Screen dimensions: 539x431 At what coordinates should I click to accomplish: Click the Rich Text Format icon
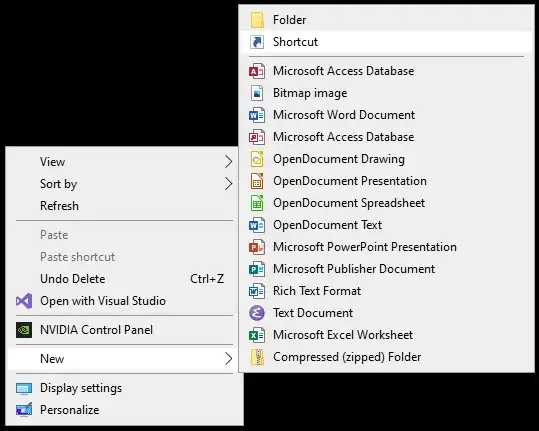(x=257, y=291)
